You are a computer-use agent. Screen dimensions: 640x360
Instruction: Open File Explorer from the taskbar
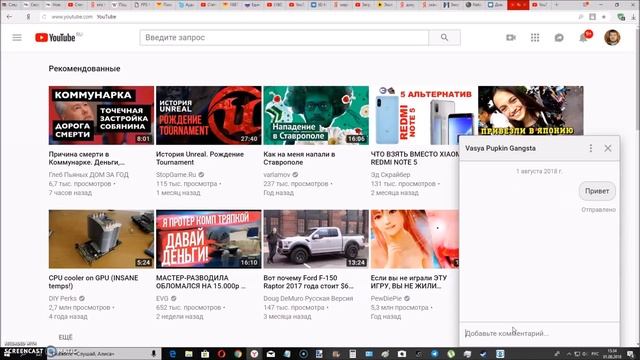click(x=189, y=354)
